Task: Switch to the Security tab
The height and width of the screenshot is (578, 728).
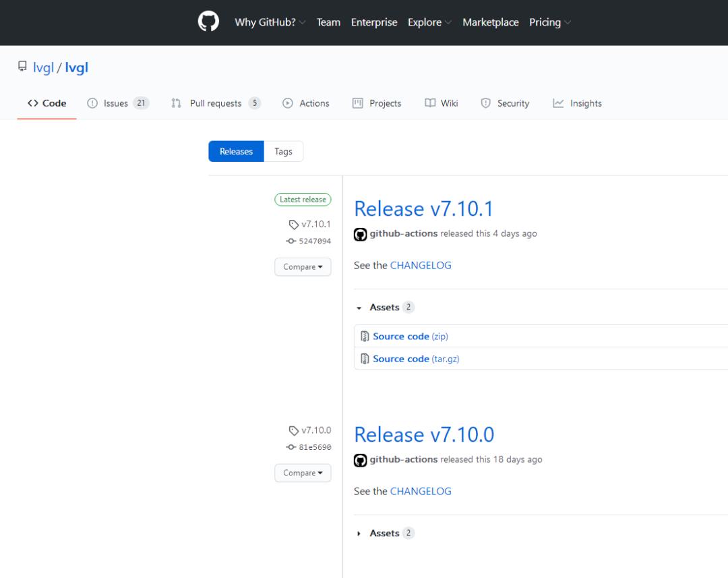Action: pyautogui.click(x=505, y=103)
